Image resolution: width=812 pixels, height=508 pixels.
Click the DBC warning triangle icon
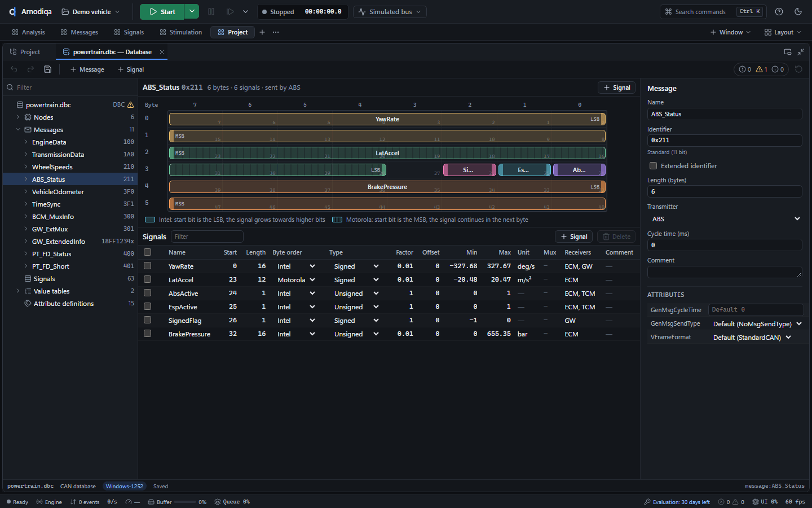[x=131, y=105]
